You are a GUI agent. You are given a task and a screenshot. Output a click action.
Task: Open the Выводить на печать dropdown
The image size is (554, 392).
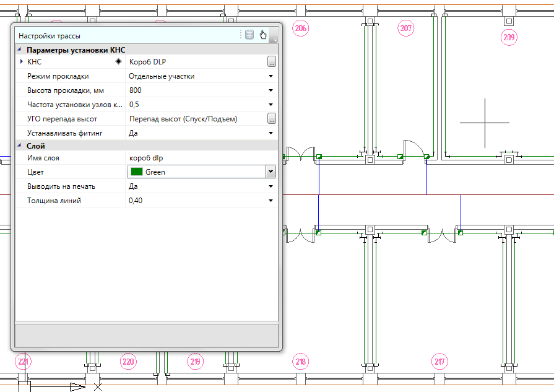click(271, 186)
